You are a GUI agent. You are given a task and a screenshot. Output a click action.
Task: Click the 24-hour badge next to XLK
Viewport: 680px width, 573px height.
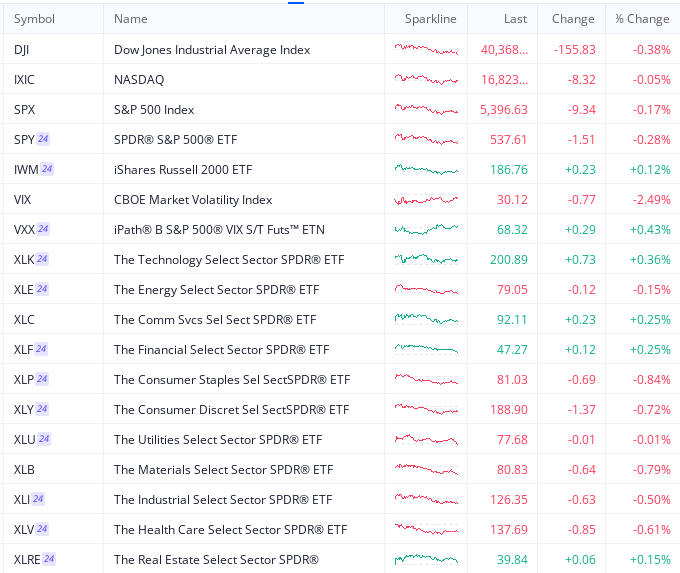coord(42,259)
